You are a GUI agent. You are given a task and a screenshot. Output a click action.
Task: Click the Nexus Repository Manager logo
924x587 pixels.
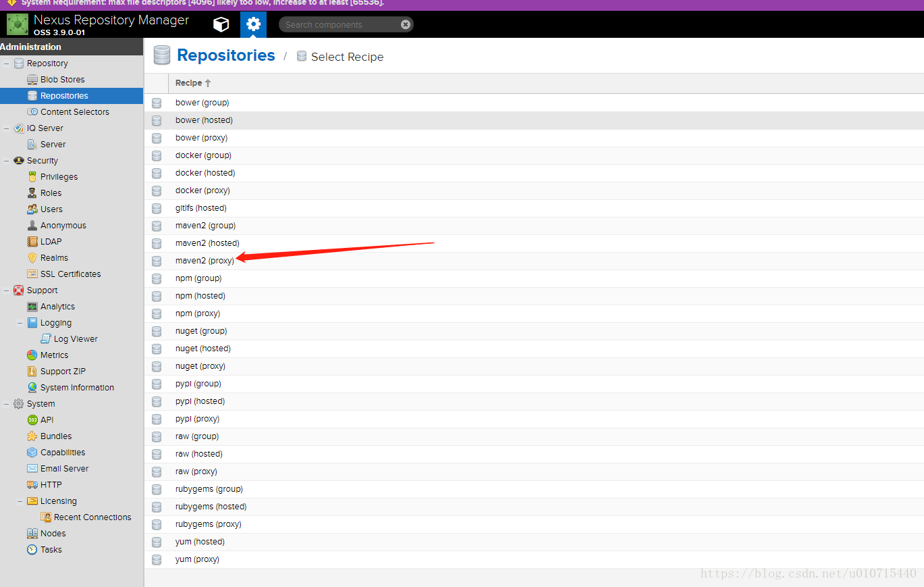(x=18, y=24)
